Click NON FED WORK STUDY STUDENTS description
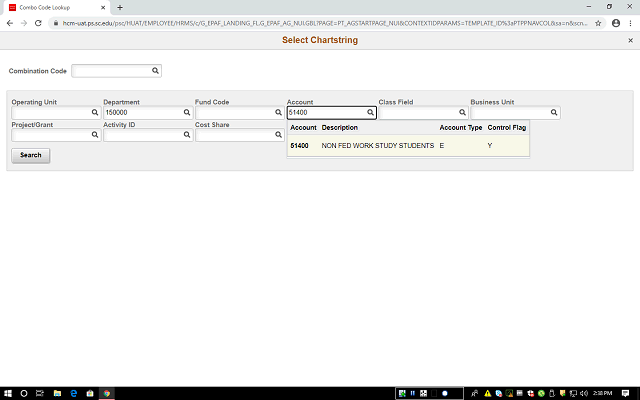 coord(378,146)
